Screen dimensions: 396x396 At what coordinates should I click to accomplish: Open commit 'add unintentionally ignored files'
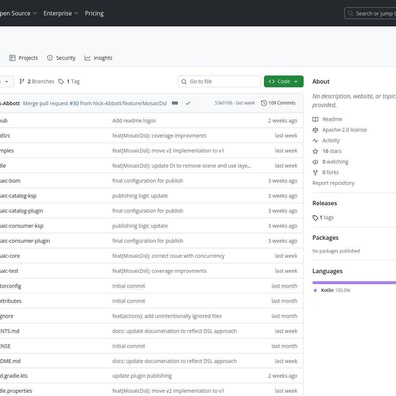coord(167,316)
